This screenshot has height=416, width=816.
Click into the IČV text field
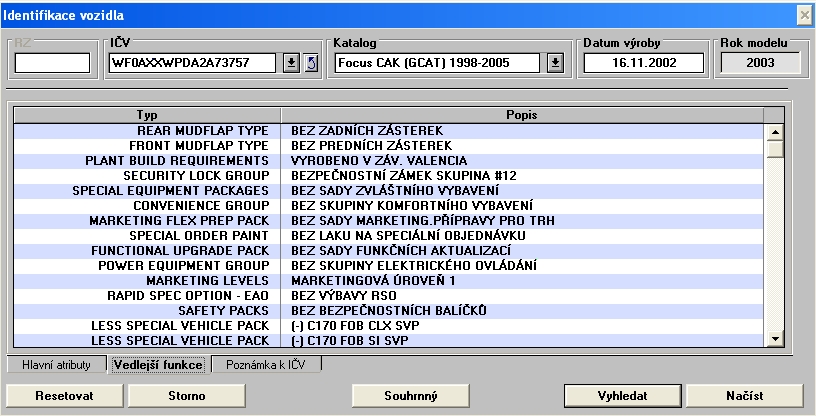click(x=193, y=64)
